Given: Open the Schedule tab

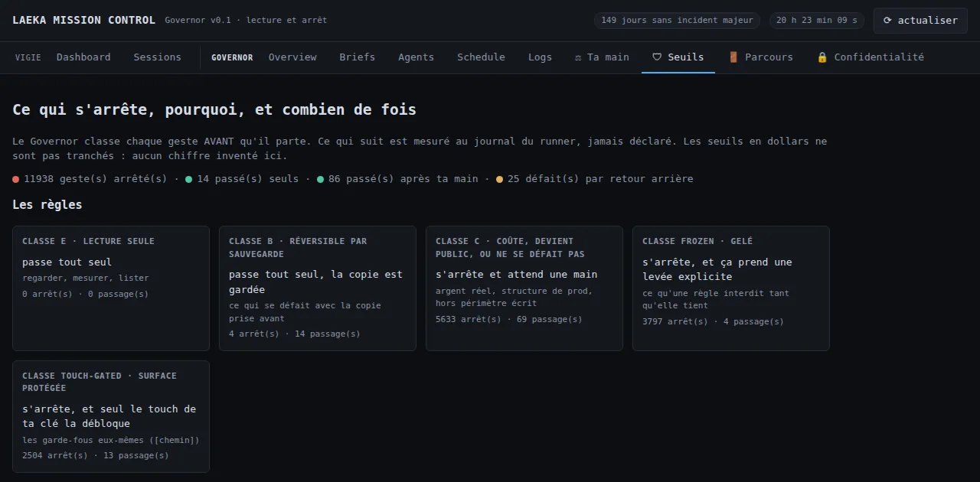Looking at the screenshot, I should pos(482,57).
